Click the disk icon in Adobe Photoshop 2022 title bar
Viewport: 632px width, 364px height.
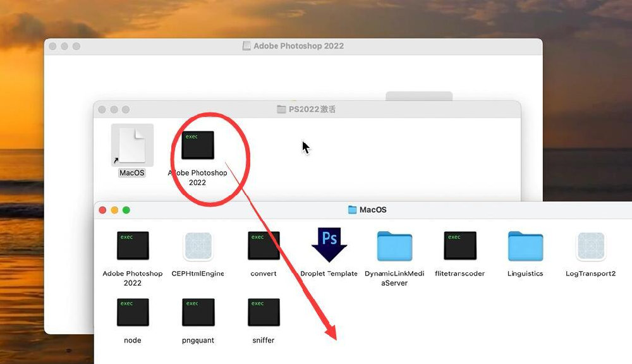click(x=246, y=46)
